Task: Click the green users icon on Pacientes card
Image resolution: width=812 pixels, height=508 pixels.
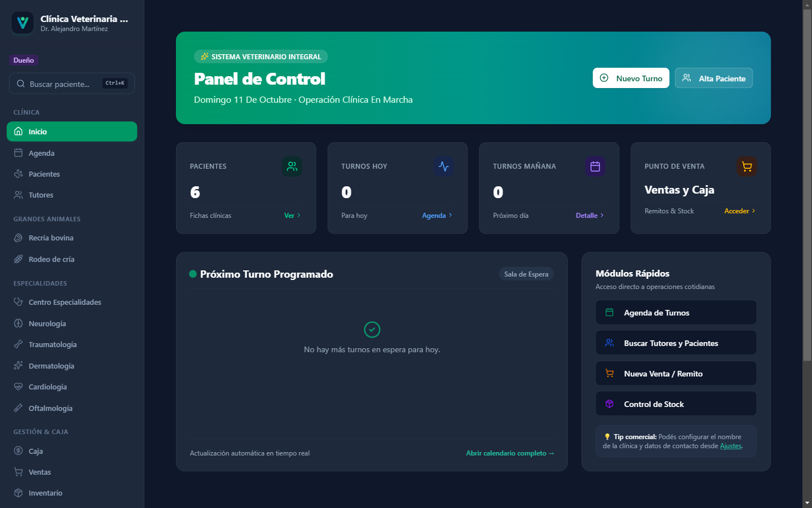Action: (292, 167)
